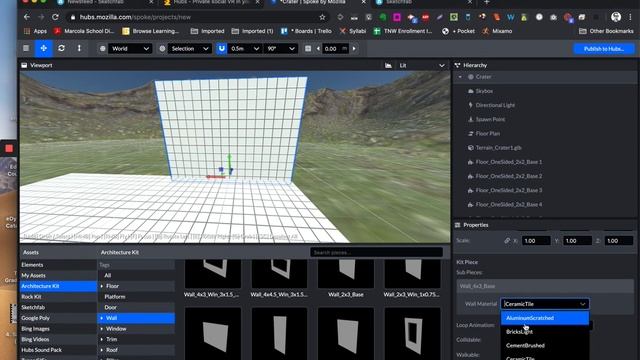Click the Wall_4x3_Base sub piece row
This screenshot has height=360, width=640.
coord(545,286)
